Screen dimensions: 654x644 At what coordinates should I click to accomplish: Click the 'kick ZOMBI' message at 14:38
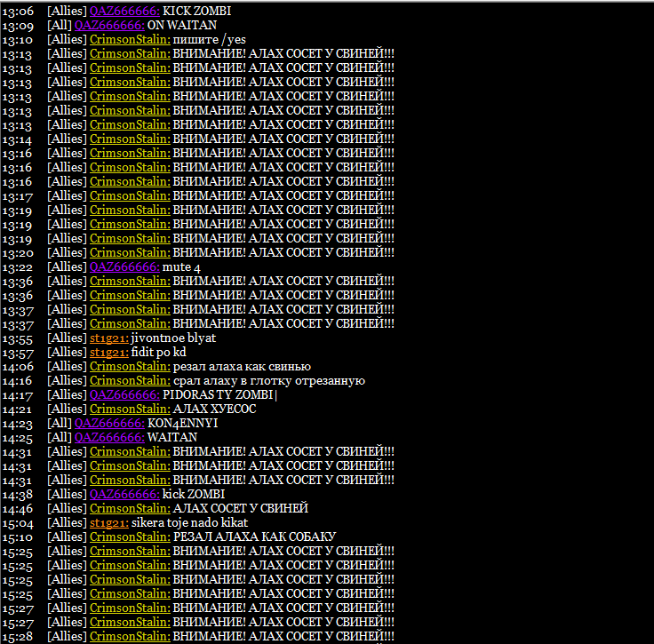pyautogui.click(x=194, y=495)
